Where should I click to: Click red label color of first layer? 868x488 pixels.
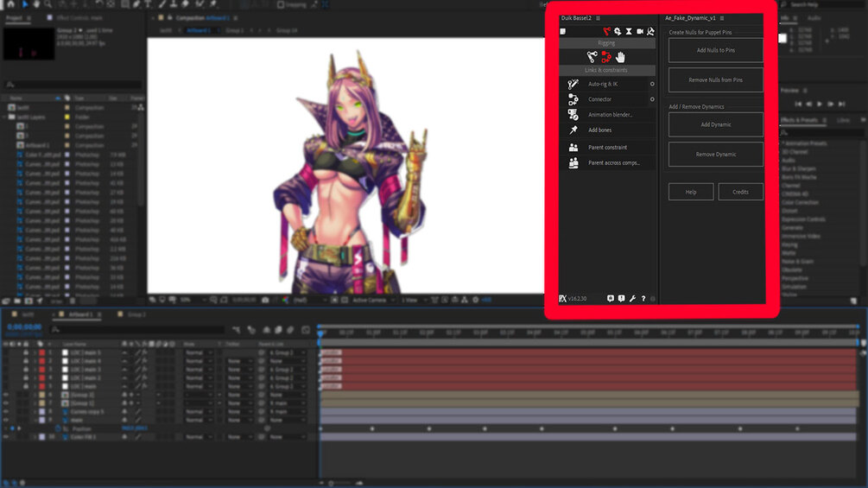(42, 353)
